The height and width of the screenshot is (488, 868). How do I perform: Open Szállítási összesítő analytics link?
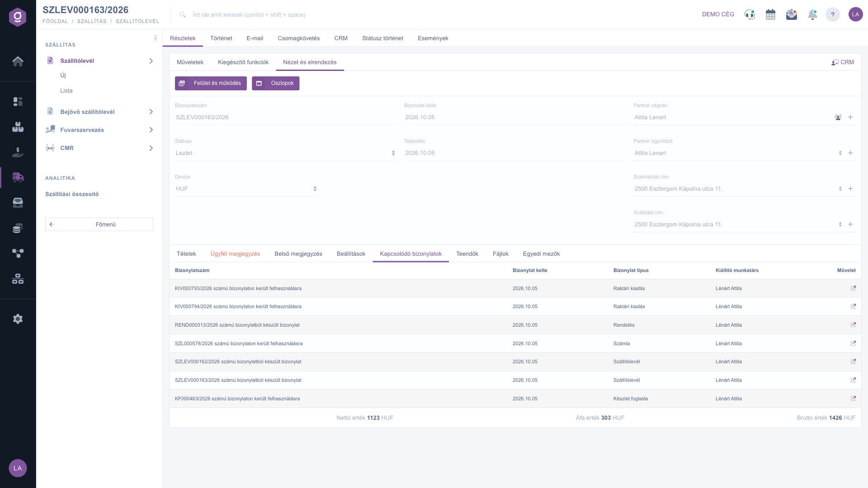(x=72, y=194)
